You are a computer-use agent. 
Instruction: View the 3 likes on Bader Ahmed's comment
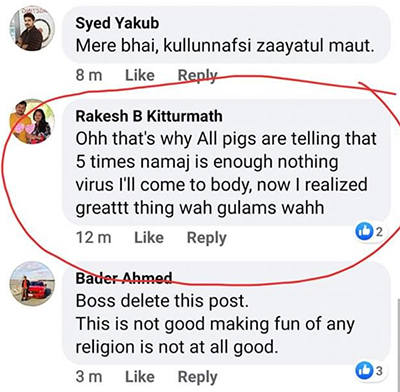(370, 371)
